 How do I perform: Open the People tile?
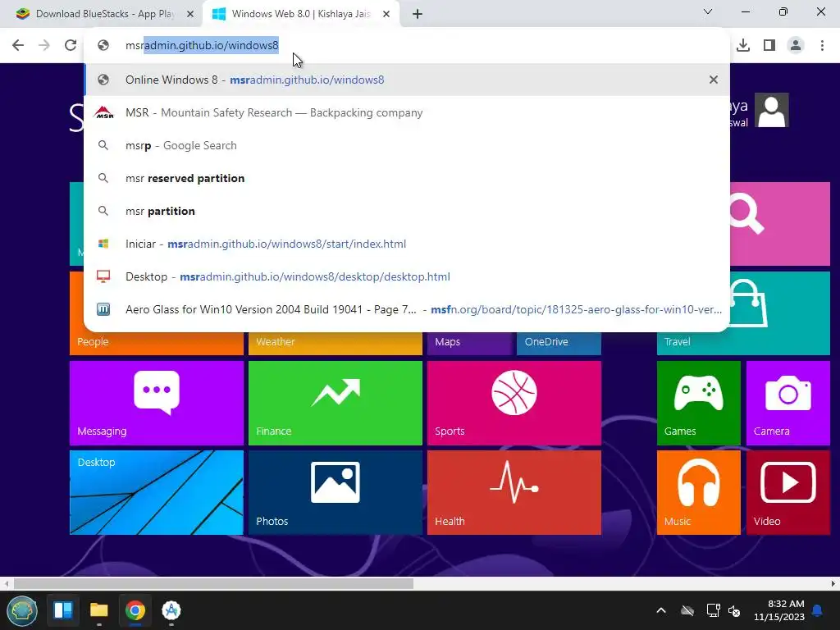pos(157,343)
